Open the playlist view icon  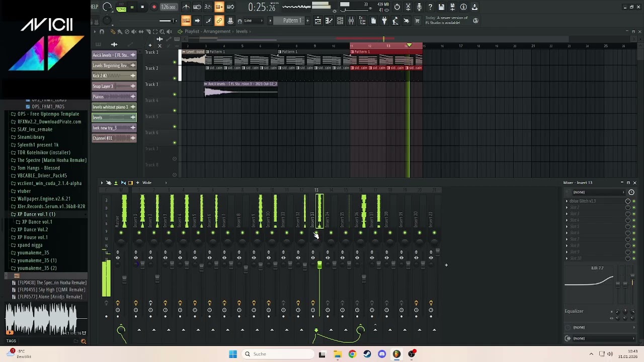tap(318, 21)
